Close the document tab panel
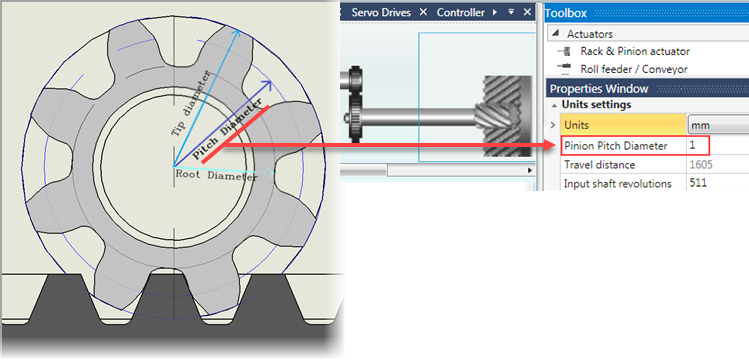This screenshot has height=360, width=749. click(527, 12)
